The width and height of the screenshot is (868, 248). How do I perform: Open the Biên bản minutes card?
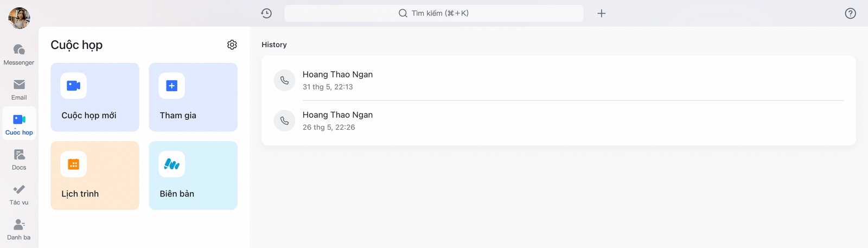(193, 175)
